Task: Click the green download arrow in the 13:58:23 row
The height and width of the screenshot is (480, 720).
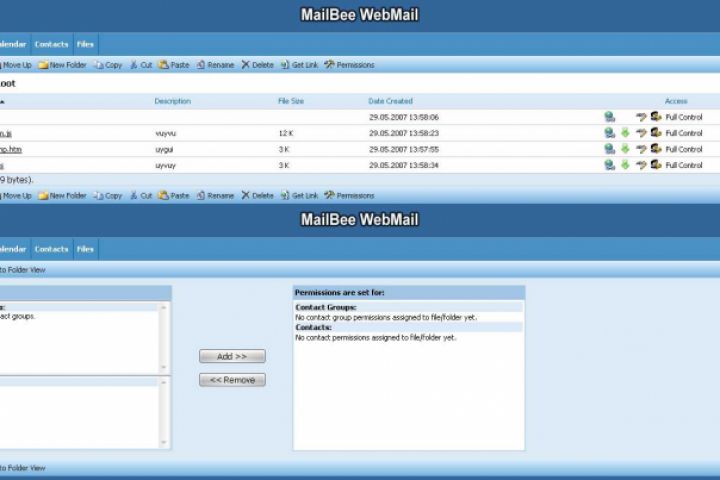Action: [x=625, y=133]
